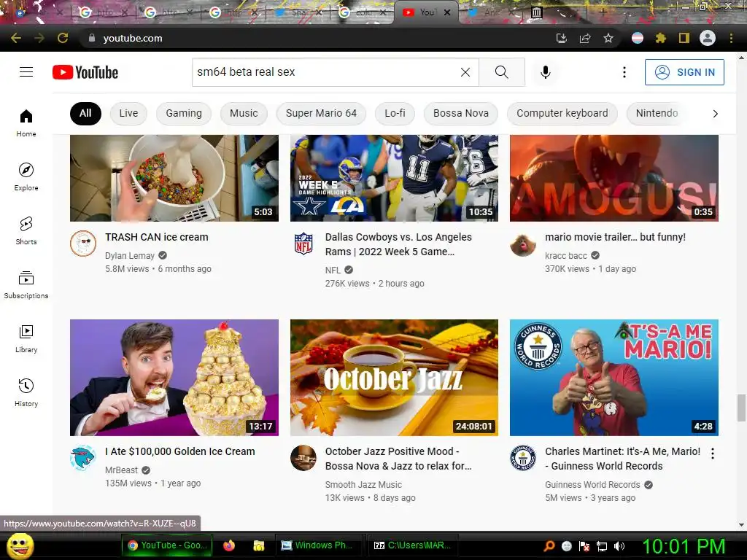Go to Home in the sidebar
The width and height of the screenshot is (747, 560).
(26, 122)
